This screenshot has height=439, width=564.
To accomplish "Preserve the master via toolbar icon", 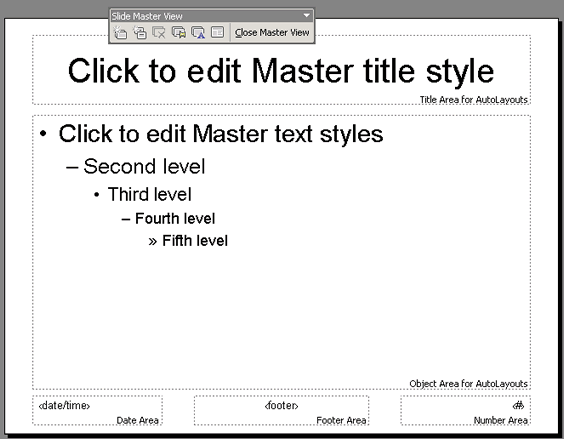I will [x=179, y=33].
